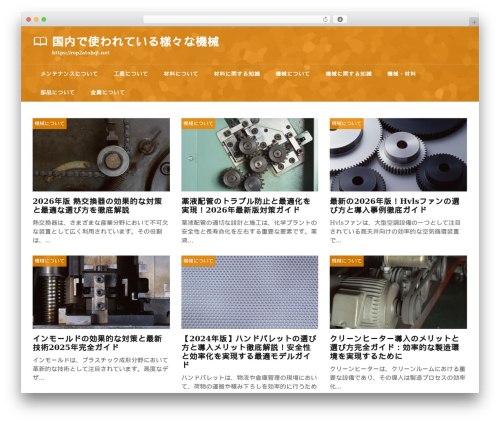Open article 2026年版 熱交換器の効果的な対策
Viewport: 500px width, 423px height.
(x=97, y=205)
